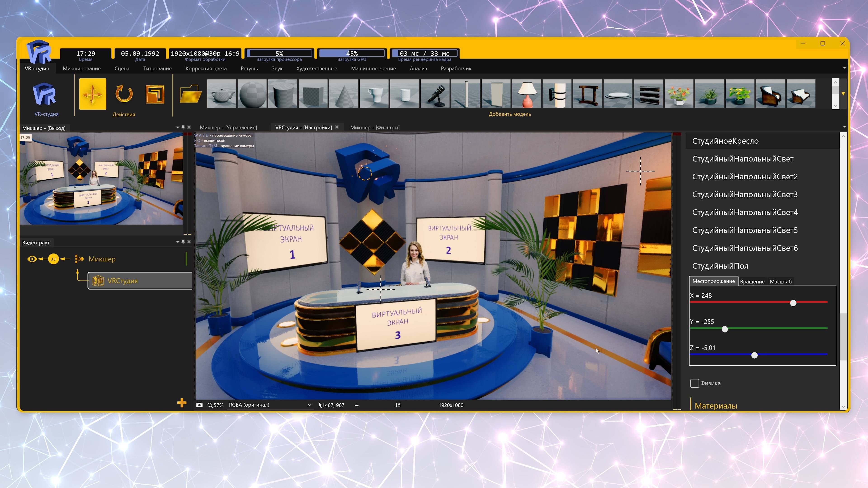The image size is (868, 488).
Task: Take a snapshot with the camera icon
Action: [199, 405]
